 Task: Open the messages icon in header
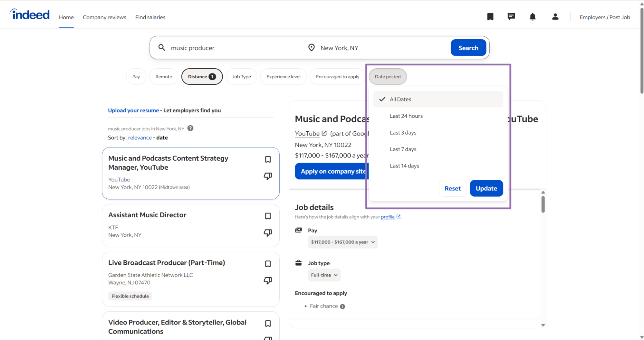pos(511,17)
